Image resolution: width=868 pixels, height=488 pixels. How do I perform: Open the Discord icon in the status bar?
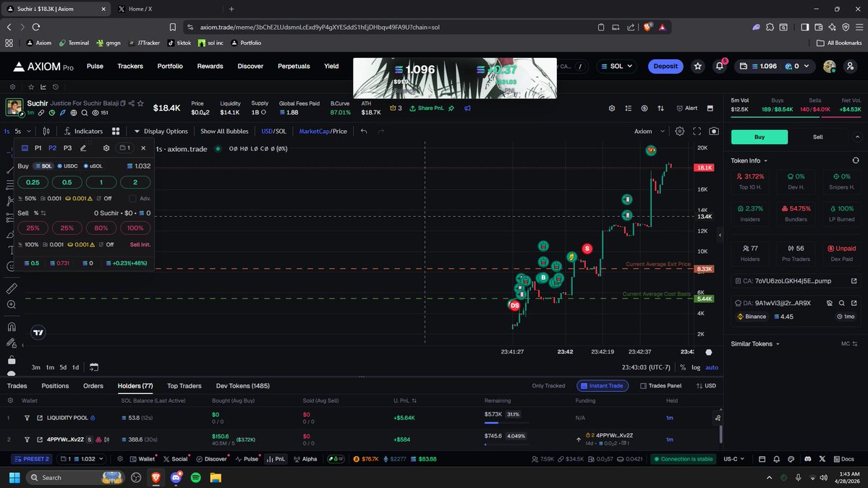point(809,458)
